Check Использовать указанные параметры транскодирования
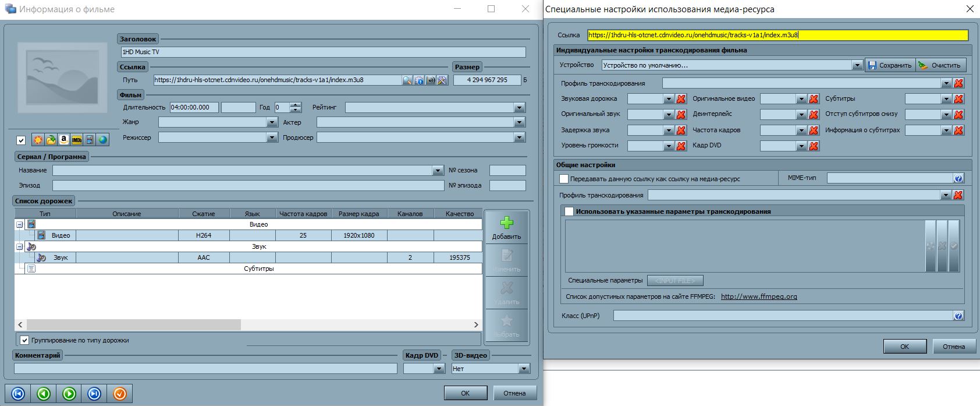980x406 pixels. point(569,211)
